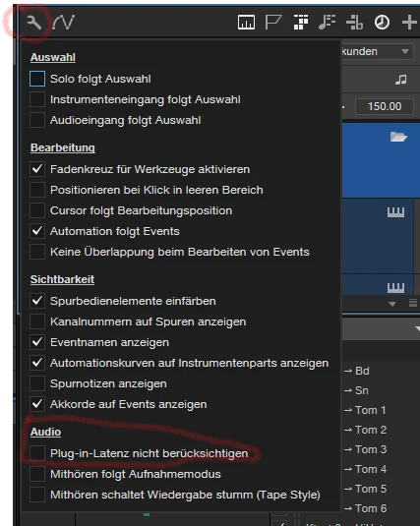Show the marker track flag icon
420x526 pixels.
pos(272,23)
